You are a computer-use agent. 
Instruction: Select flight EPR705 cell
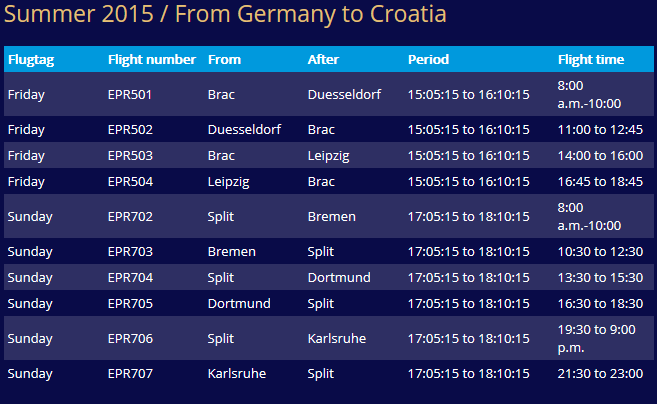click(130, 303)
